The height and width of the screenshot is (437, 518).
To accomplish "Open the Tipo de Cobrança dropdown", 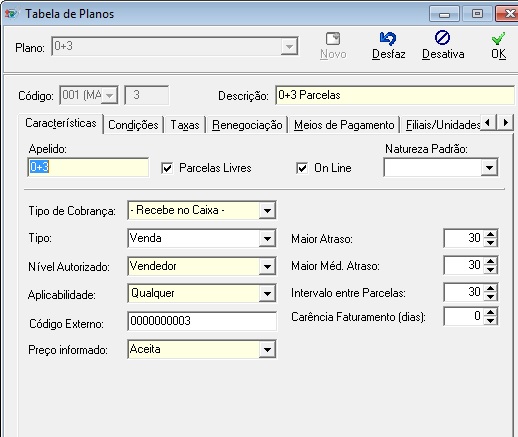I will point(267,210).
